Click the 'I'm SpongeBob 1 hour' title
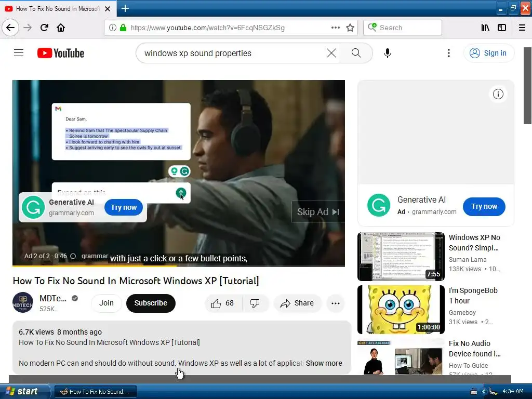The width and height of the screenshot is (532, 399). coord(473,296)
